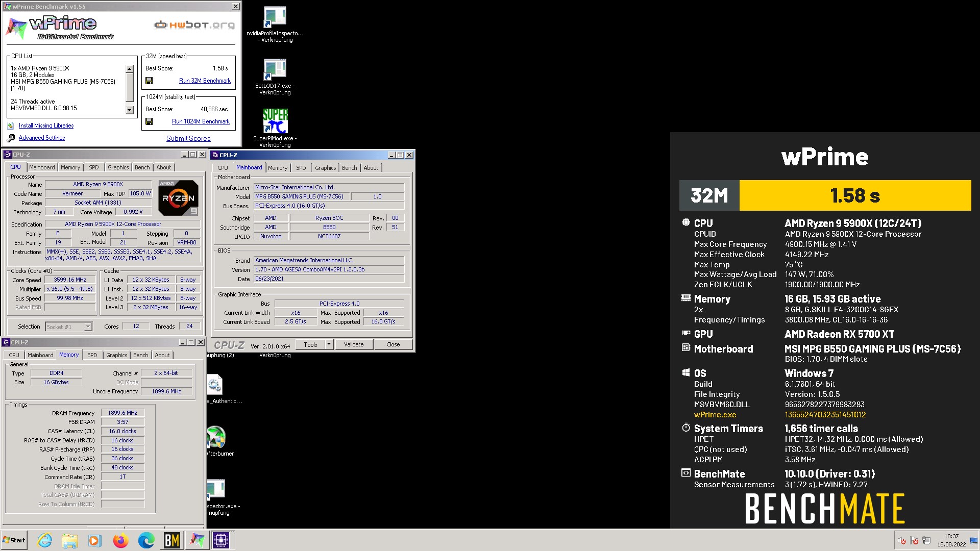
Task: Open the nvidiaProfileInspector desktop shortcut
Action: [x=275, y=24]
